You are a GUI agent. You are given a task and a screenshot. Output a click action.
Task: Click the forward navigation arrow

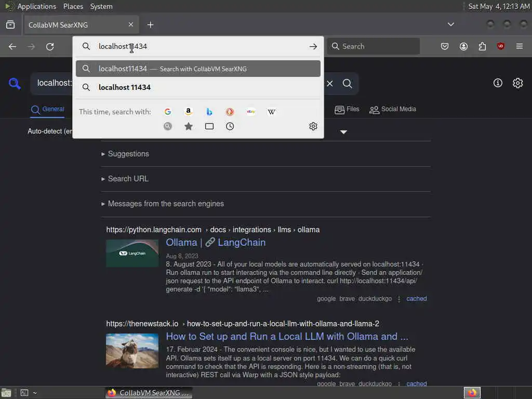31,46
